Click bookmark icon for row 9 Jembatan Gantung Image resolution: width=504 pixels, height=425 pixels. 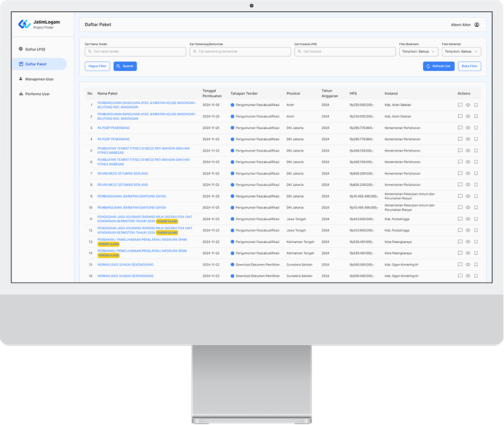click(x=476, y=196)
